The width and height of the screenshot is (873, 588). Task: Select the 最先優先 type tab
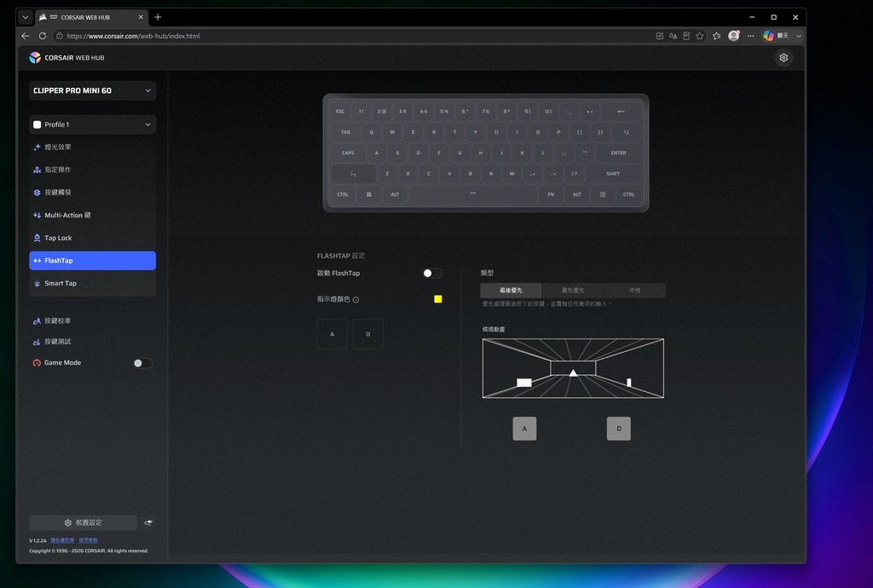click(x=573, y=291)
